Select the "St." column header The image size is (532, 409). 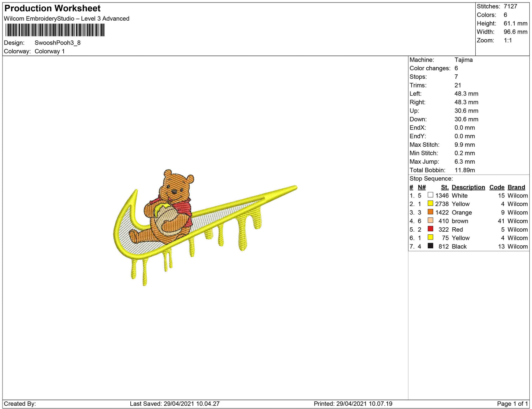pyautogui.click(x=445, y=187)
